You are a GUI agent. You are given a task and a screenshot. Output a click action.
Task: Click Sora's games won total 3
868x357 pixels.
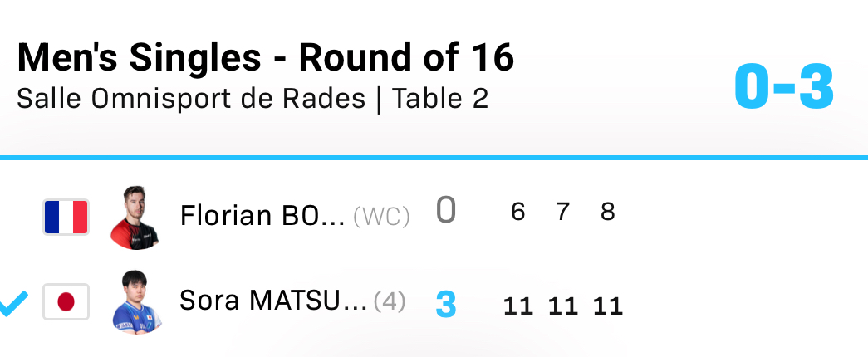tap(446, 305)
